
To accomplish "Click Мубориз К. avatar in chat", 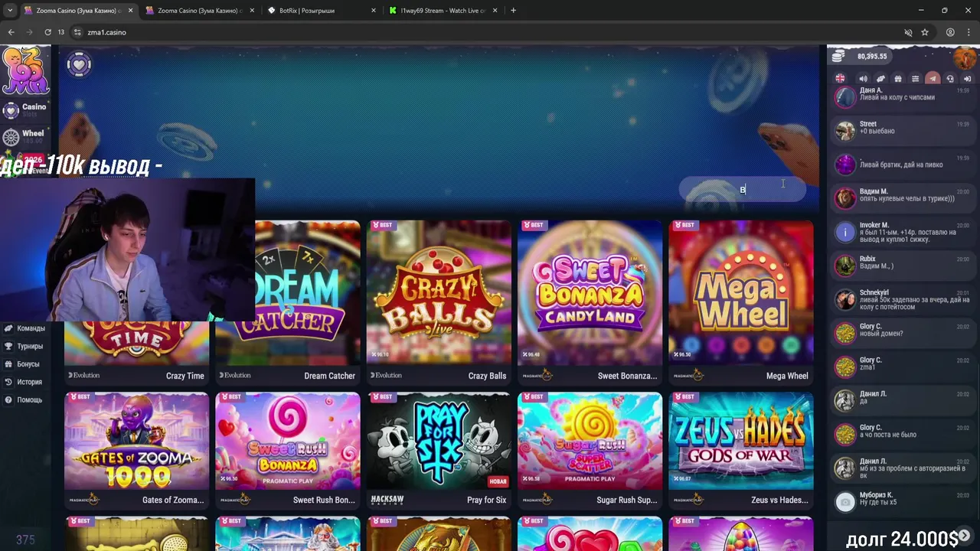I will [845, 502].
